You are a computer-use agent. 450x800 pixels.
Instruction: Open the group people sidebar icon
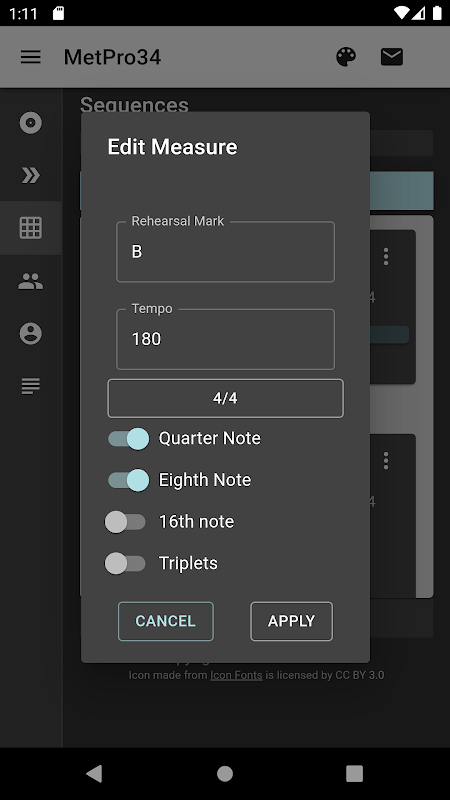click(31, 281)
